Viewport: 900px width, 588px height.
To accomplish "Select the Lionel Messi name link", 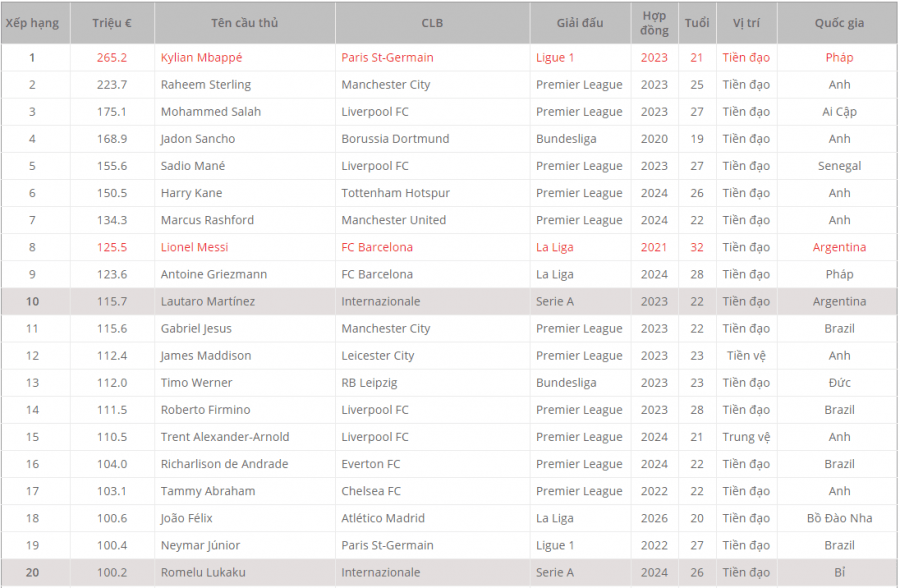I will click(x=194, y=247).
